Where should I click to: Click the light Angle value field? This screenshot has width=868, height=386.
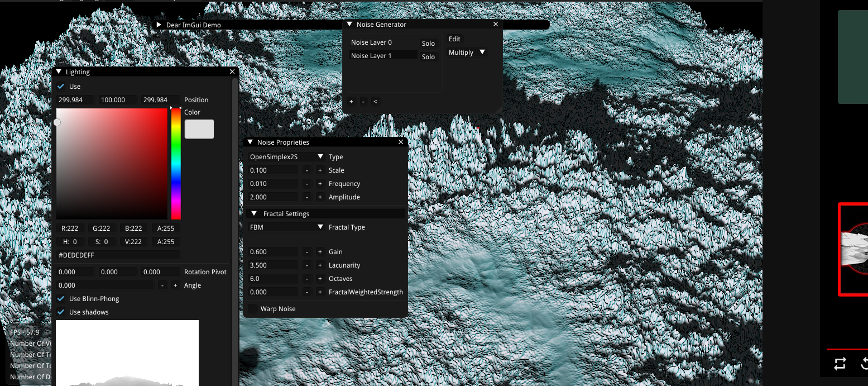104,285
